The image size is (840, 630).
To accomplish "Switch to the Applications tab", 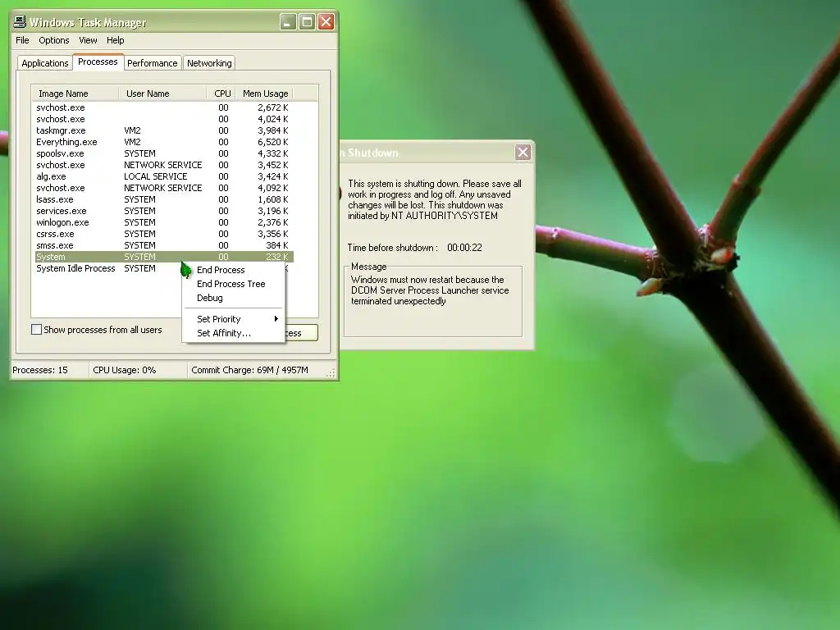I will pyautogui.click(x=45, y=63).
